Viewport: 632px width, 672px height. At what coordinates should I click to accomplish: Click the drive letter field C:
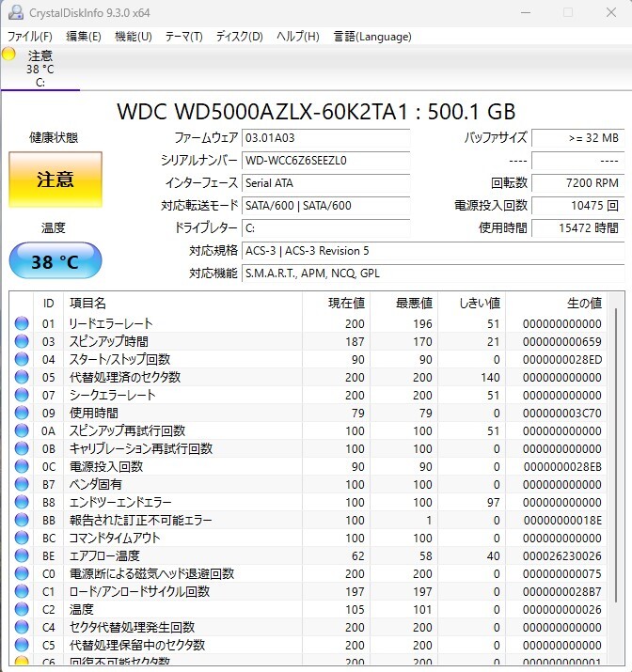325,228
